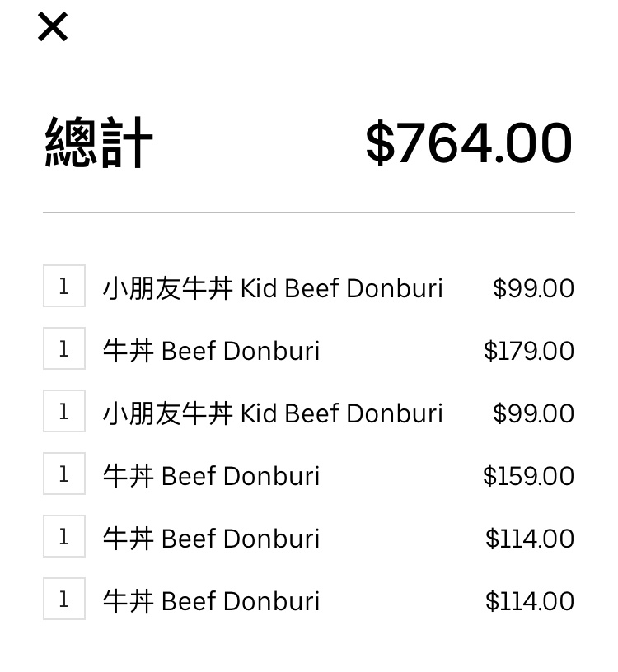Click the last Beef Donburi quantity box
Image resolution: width=618 pixels, height=672 pixels.
pyautogui.click(x=64, y=600)
